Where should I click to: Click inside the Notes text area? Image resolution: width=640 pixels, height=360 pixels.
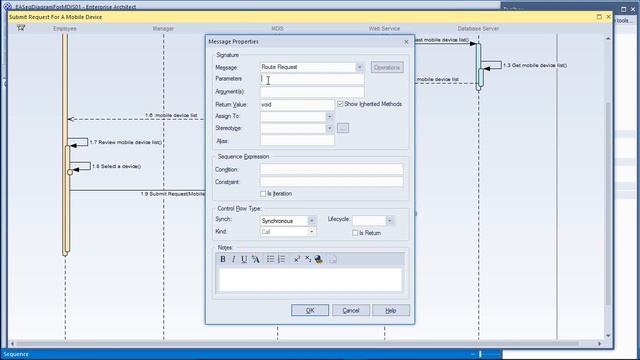pyautogui.click(x=310, y=280)
